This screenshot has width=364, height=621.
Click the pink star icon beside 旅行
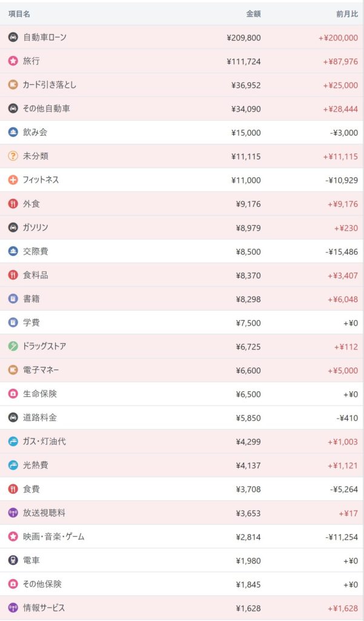13,61
